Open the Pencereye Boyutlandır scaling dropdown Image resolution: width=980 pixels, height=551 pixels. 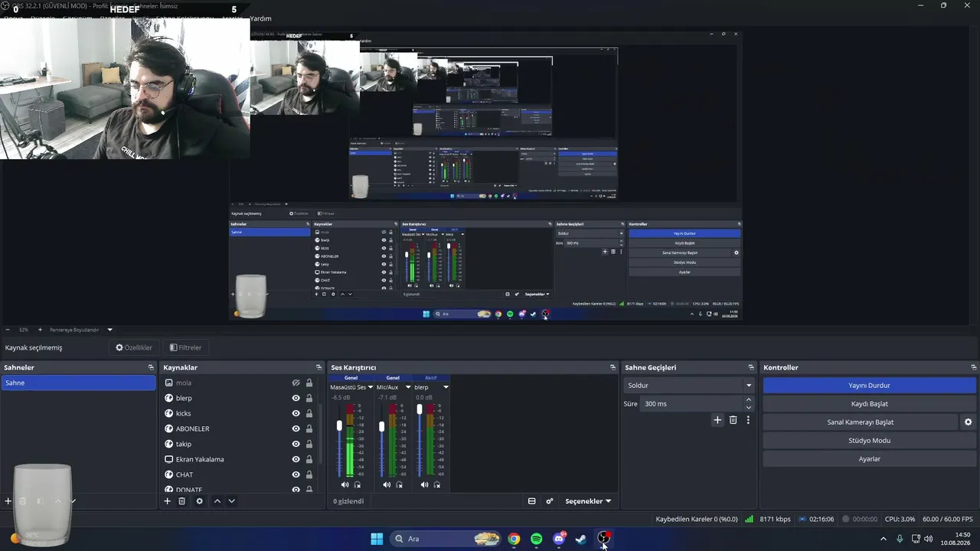[109, 330]
